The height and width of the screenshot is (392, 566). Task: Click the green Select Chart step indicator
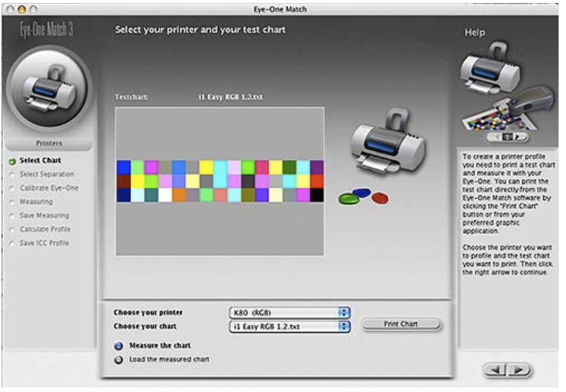[13, 161]
